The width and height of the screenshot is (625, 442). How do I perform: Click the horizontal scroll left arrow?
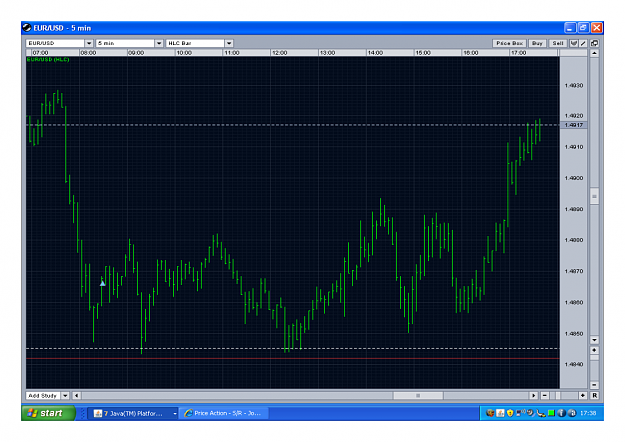pos(76,395)
